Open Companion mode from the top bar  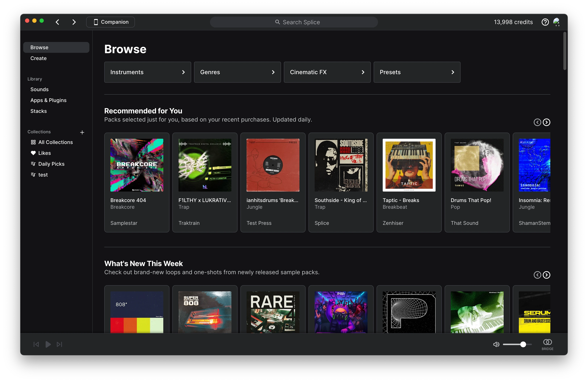(x=110, y=22)
